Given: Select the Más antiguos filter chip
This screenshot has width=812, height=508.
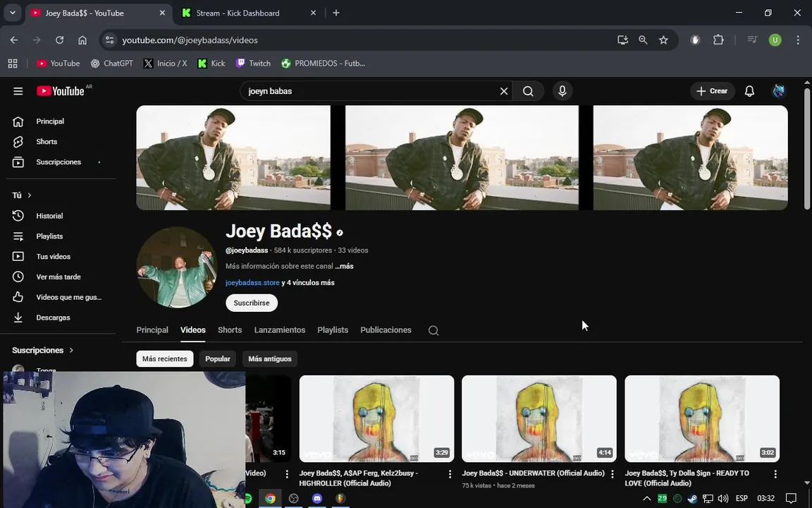Looking at the screenshot, I should 270,358.
